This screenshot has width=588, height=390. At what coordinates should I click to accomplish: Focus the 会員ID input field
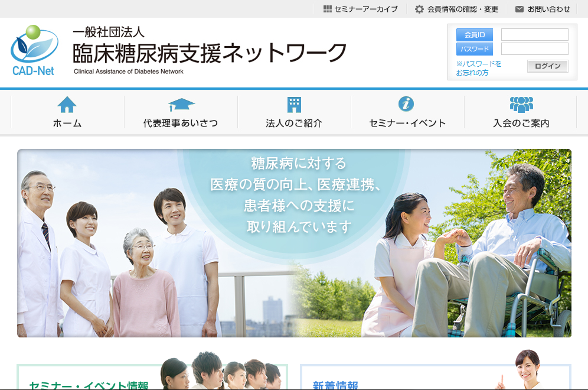pyautogui.click(x=534, y=35)
